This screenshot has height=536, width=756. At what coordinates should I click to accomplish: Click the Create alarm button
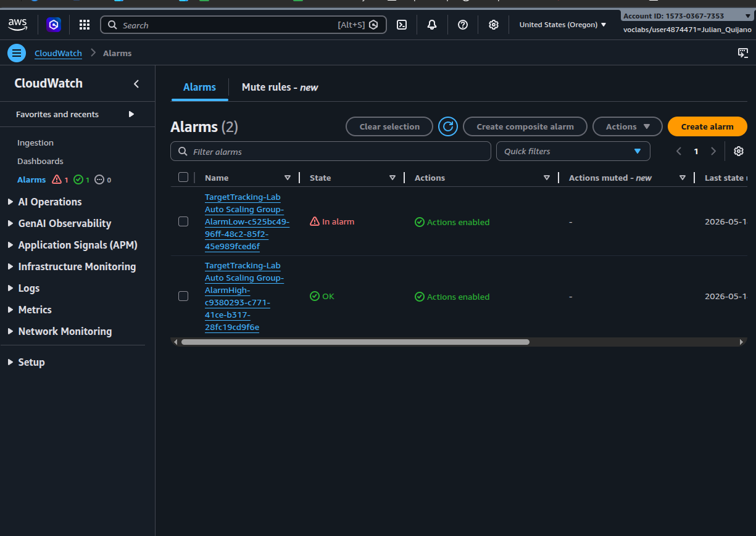tap(707, 126)
